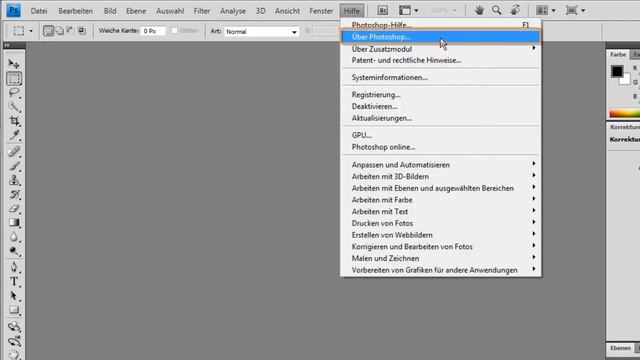Choose Deaktivieren menu entry
The image size is (640, 360).
pos(441,106)
